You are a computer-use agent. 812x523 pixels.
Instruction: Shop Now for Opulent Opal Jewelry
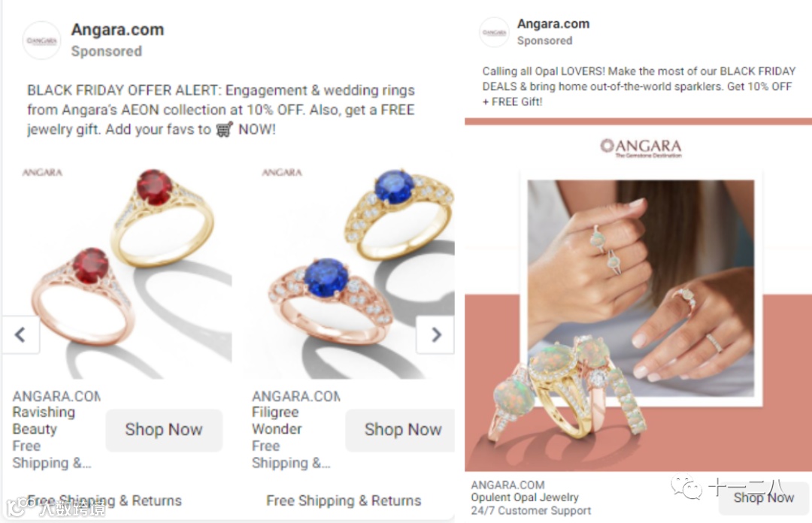coord(763,497)
